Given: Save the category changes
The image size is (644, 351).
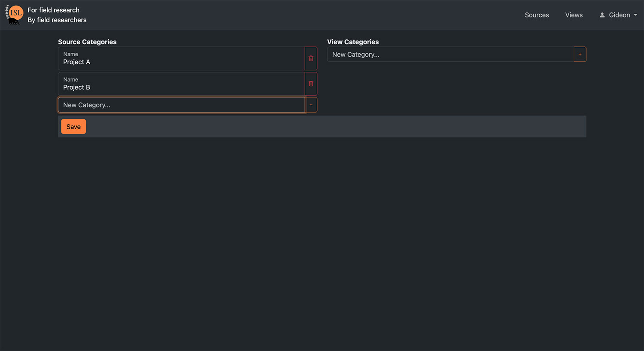Looking at the screenshot, I should [x=73, y=127].
